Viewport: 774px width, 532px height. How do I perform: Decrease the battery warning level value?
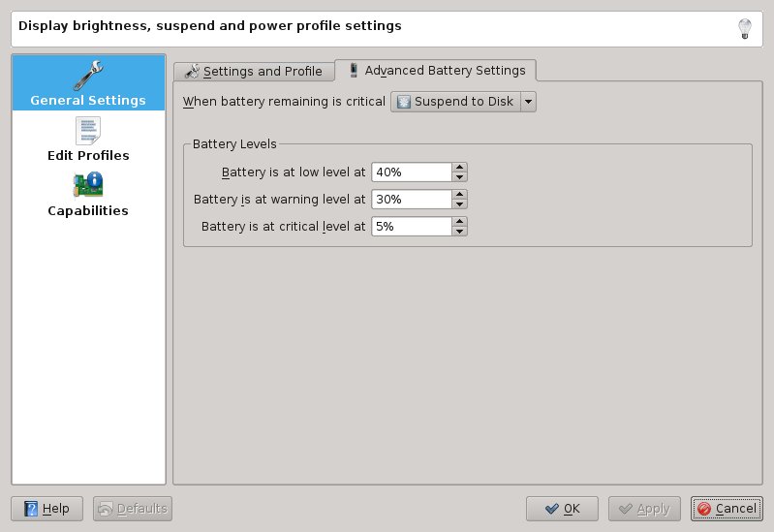tap(460, 203)
